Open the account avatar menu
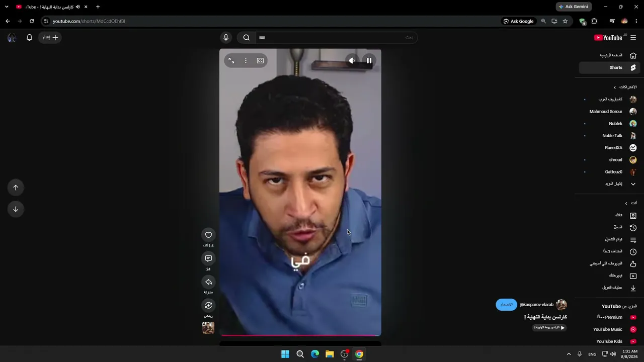Screen dimensions: 644x362 point(12,37)
